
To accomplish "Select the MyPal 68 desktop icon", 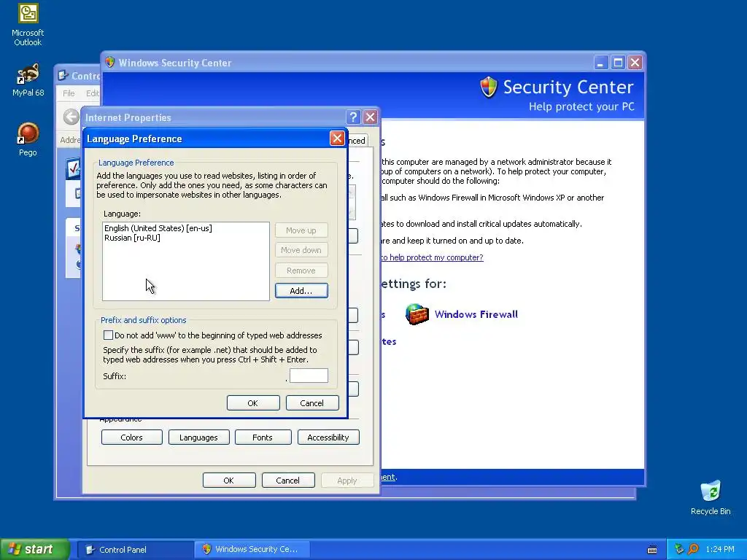I will (x=28, y=80).
